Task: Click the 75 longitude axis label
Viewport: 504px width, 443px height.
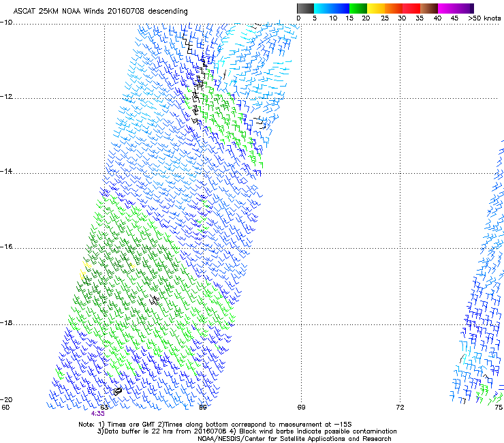Action: [499, 408]
